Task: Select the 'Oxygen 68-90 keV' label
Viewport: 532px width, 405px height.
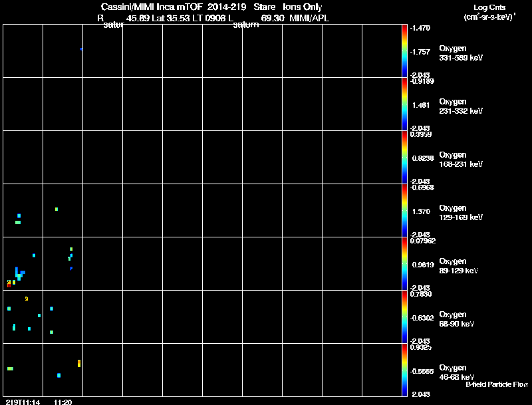Action: pyautogui.click(x=457, y=319)
